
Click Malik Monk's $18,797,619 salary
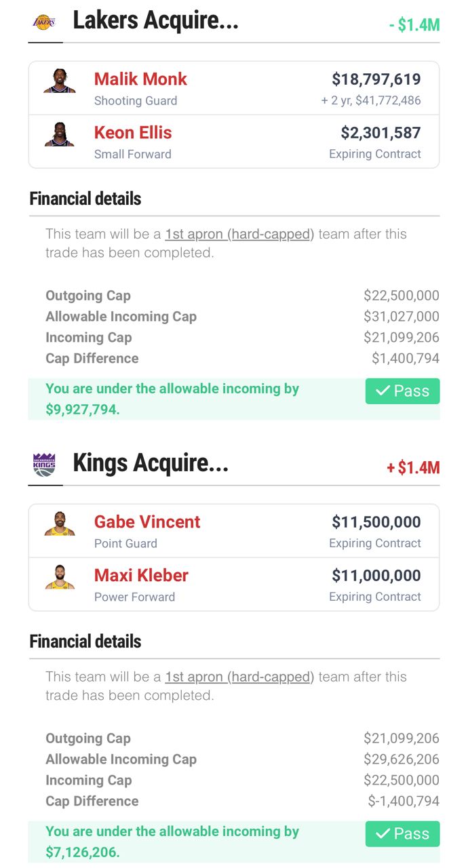click(x=376, y=80)
